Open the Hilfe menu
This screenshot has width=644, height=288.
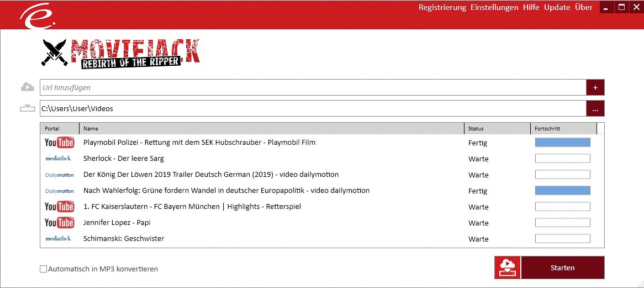click(x=531, y=7)
